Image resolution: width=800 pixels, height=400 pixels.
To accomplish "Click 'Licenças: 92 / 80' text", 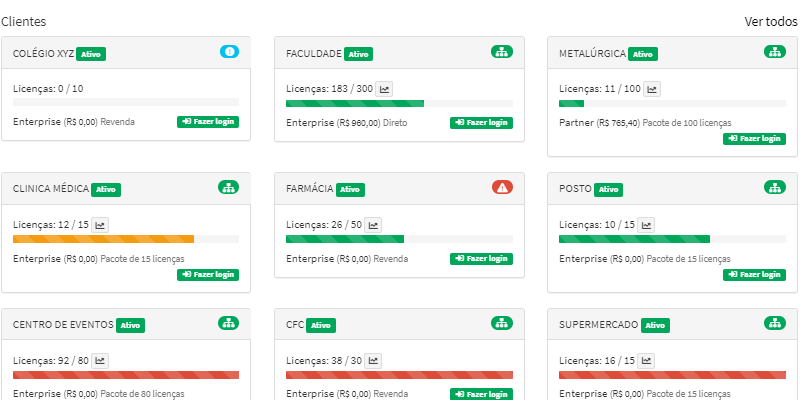I will click(x=51, y=361).
